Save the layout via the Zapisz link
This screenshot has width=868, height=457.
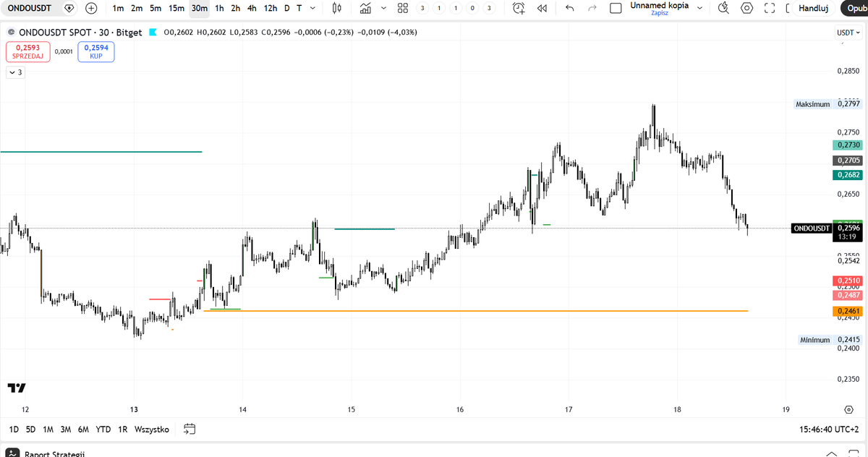pyautogui.click(x=659, y=13)
